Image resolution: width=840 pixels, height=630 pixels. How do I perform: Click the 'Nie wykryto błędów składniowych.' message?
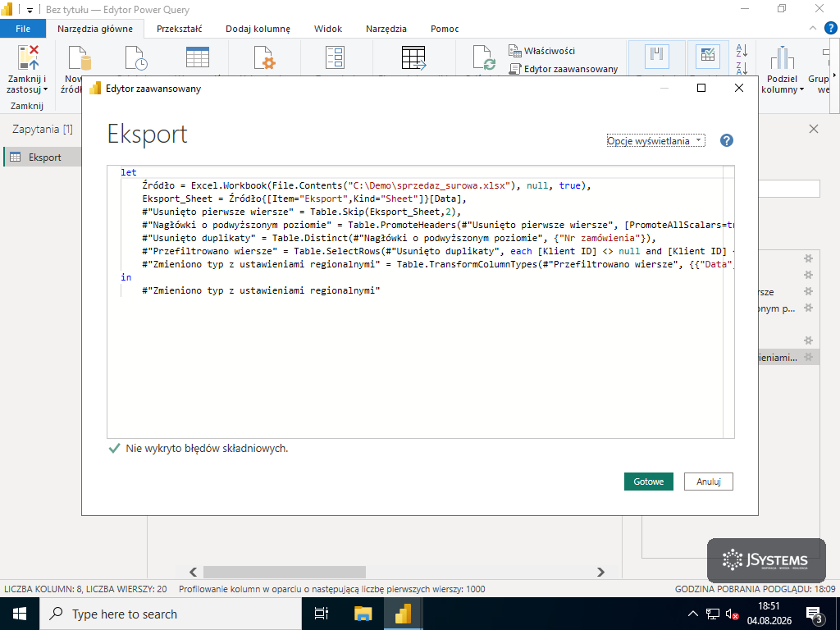[x=207, y=449]
